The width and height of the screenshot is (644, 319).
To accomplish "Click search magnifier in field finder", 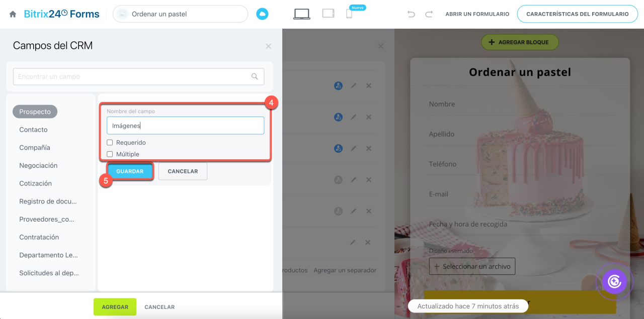I will (x=255, y=76).
